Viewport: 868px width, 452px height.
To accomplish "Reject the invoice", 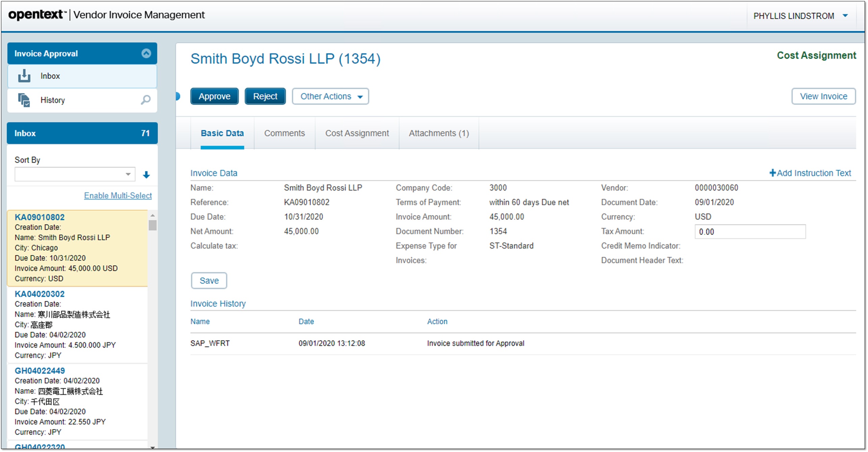I will tap(265, 97).
